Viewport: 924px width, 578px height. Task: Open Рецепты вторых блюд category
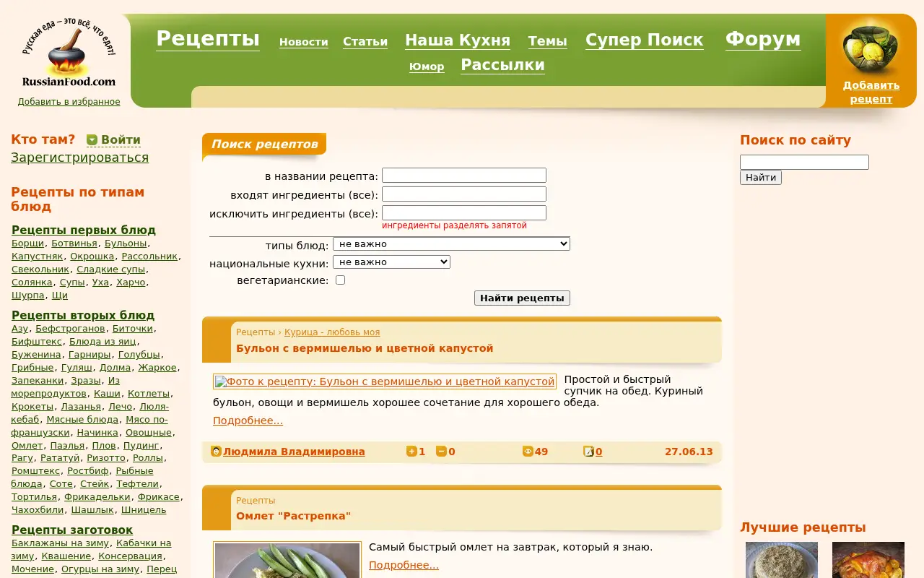83,315
